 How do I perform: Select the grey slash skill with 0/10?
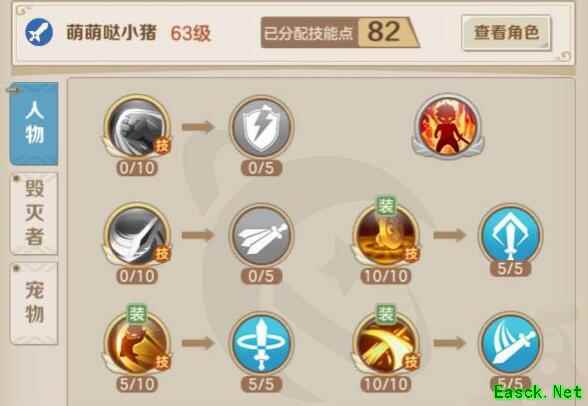point(137,234)
